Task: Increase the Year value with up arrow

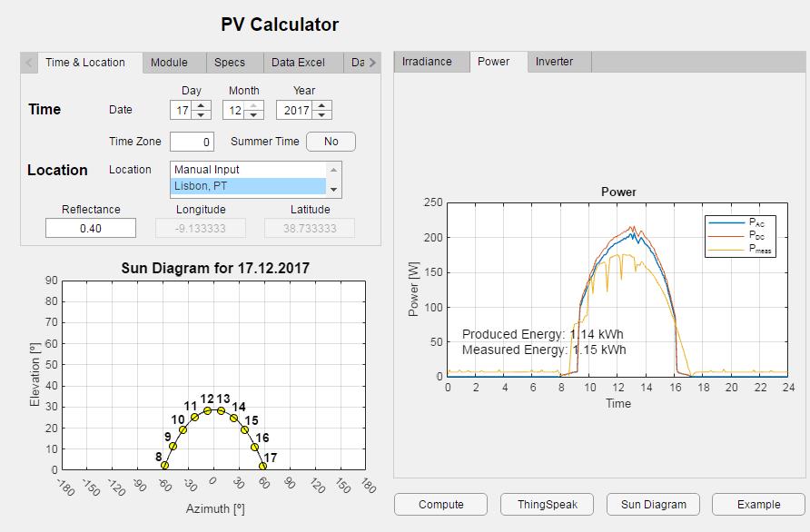Action: [x=322, y=105]
